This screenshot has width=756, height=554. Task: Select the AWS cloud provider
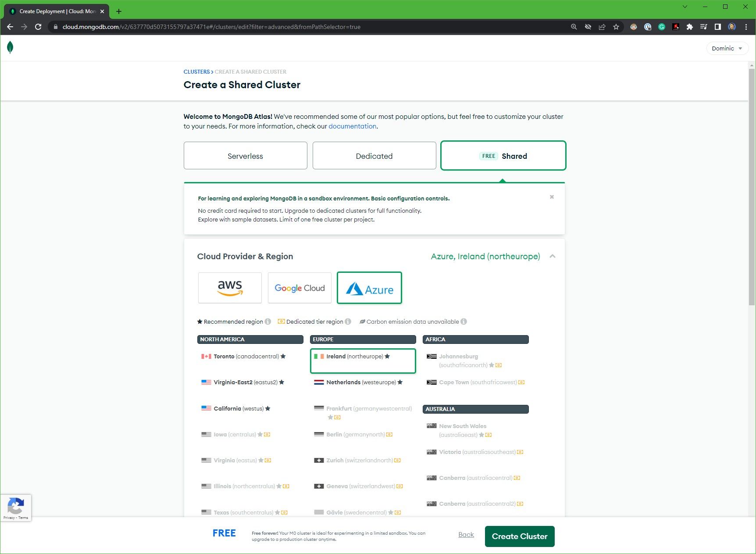click(x=229, y=288)
